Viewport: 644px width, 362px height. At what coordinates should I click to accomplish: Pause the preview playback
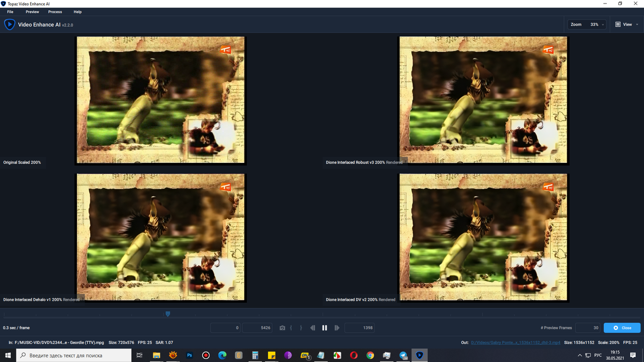click(325, 328)
